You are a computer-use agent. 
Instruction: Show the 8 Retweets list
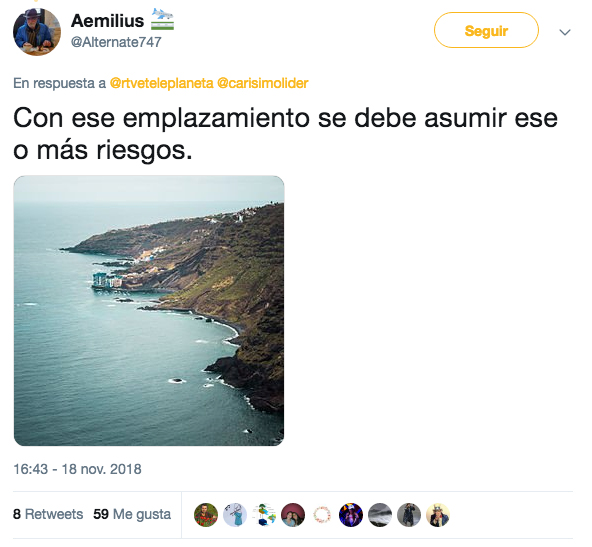[48, 514]
